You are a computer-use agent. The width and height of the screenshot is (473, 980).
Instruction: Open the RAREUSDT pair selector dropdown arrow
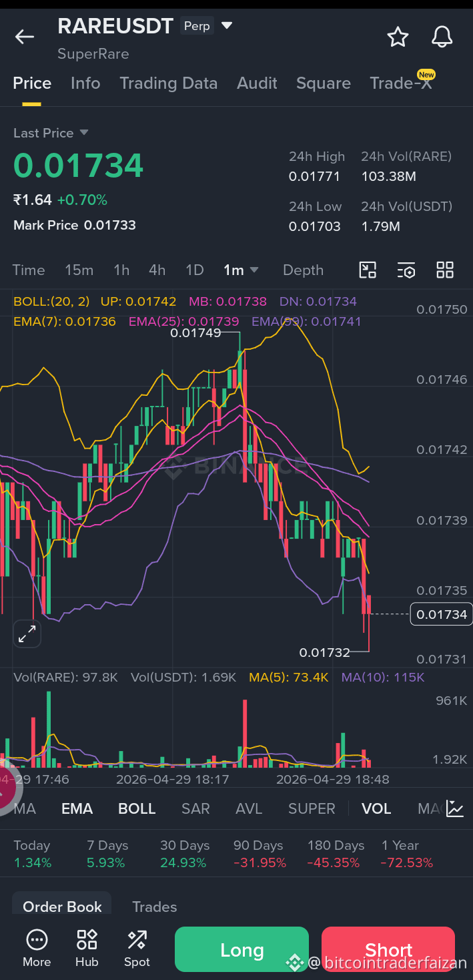(x=227, y=26)
